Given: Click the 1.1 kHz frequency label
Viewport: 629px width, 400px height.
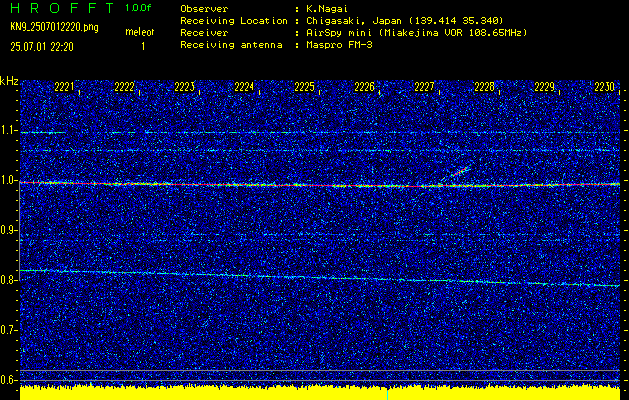Looking at the screenshot, I should coord(8,130).
